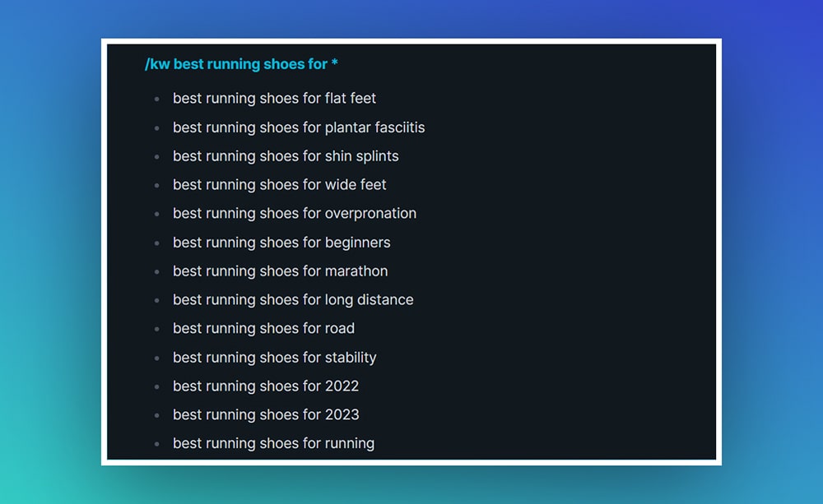
Task: Select "best running shoes for 2022"
Action: (266, 386)
